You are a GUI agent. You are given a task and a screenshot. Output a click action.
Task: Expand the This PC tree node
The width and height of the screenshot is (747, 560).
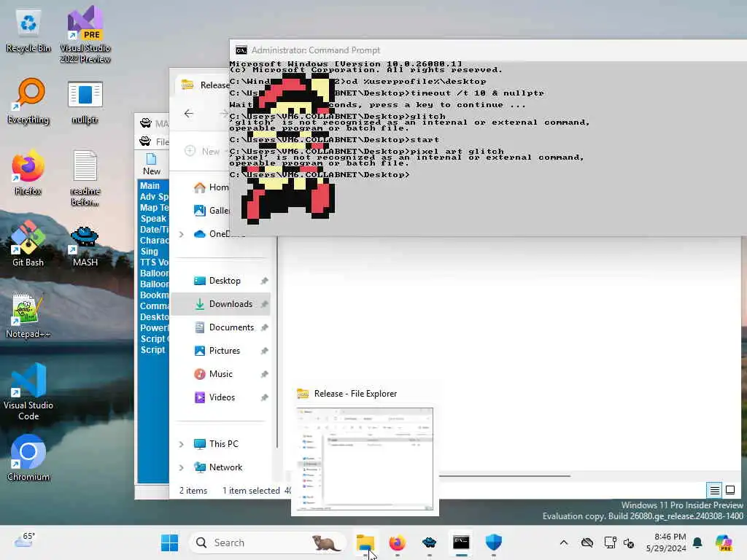click(x=182, y=444)
